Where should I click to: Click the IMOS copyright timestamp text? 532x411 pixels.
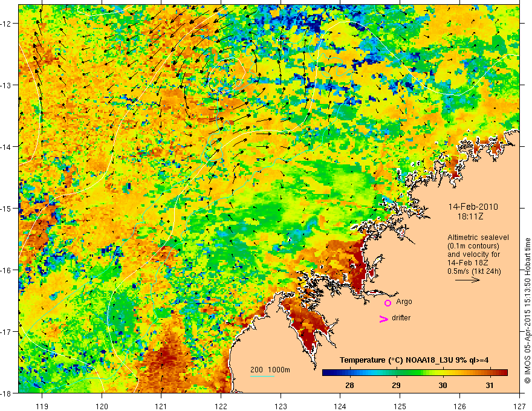tap(527, 311)
